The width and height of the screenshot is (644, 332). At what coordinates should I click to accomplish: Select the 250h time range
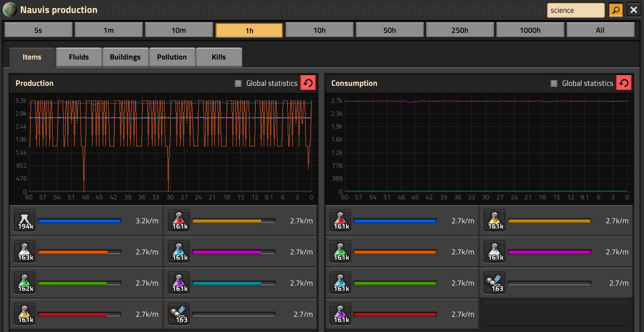pos(460,30)
